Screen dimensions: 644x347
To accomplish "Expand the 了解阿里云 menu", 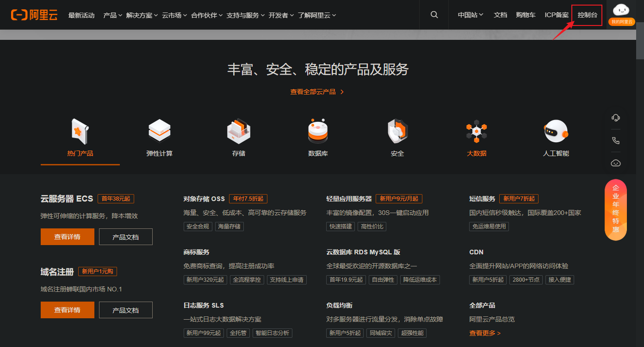I will [x=317, y=15].
